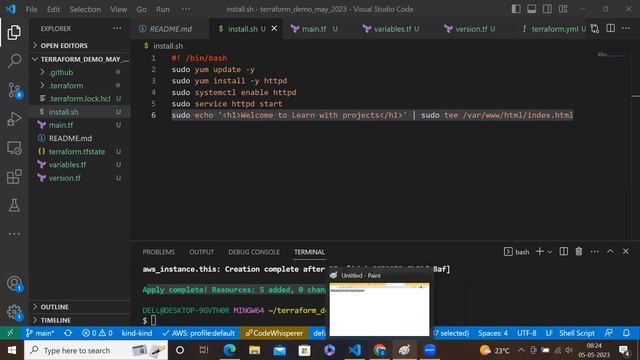Screen dimensions: 640x360
Task: Open editor more actions ellipsis
Action: (x=626, y=29)
